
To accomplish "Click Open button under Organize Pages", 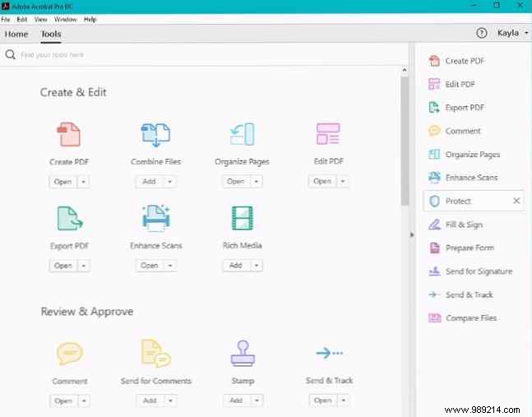I will click(x=236, y=182).
